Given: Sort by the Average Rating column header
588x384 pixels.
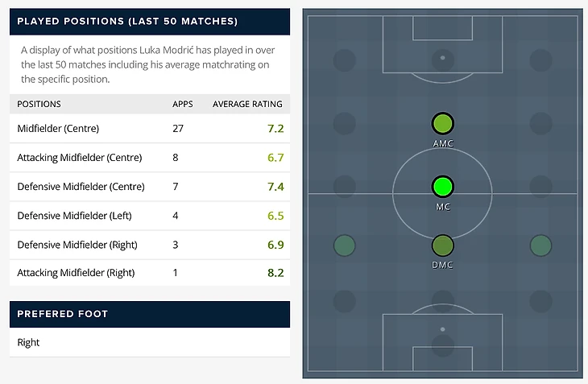Looking at the screenshot, I should (247, 104).
